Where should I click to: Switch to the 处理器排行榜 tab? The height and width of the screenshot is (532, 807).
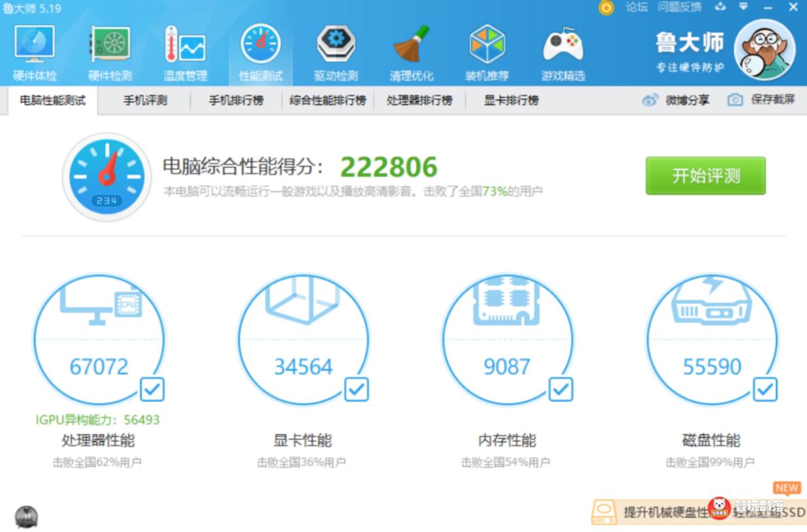(x=419, y=100)
